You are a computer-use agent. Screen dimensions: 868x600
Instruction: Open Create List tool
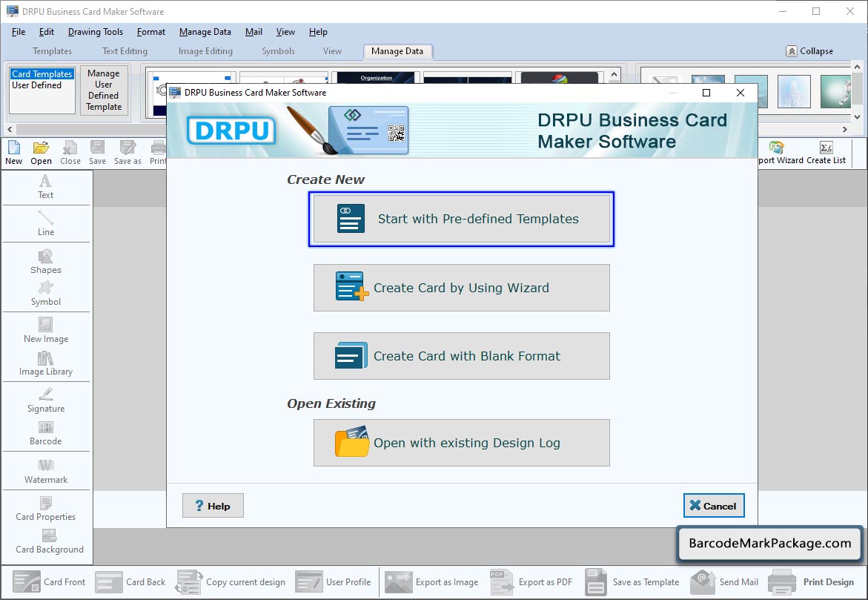(826, 152)
